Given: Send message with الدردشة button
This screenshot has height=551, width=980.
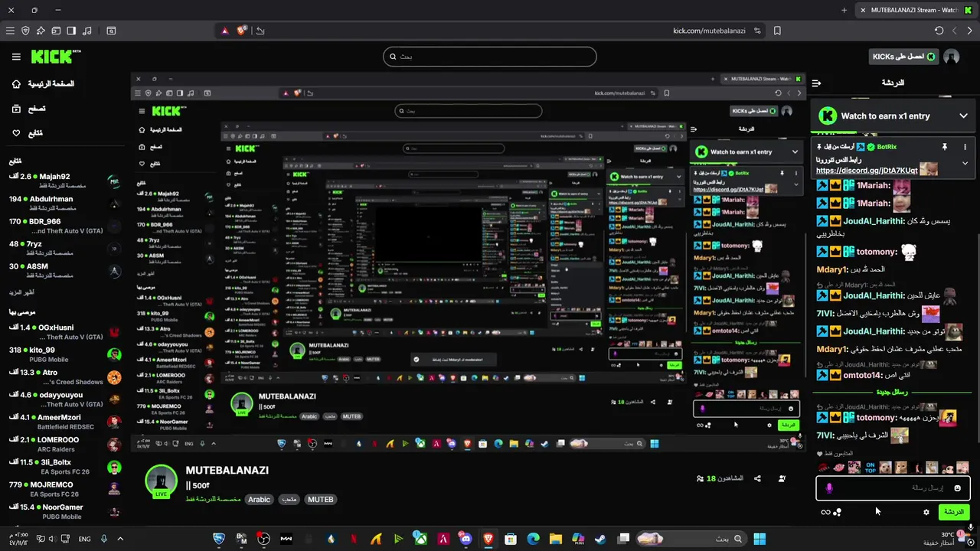Looking at the screenshot, I should tap(954, 512).
